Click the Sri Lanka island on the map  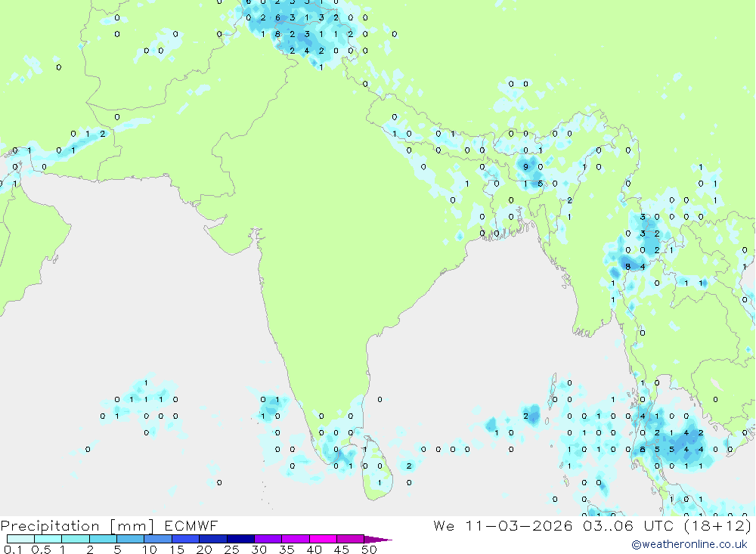pos(377,468)
